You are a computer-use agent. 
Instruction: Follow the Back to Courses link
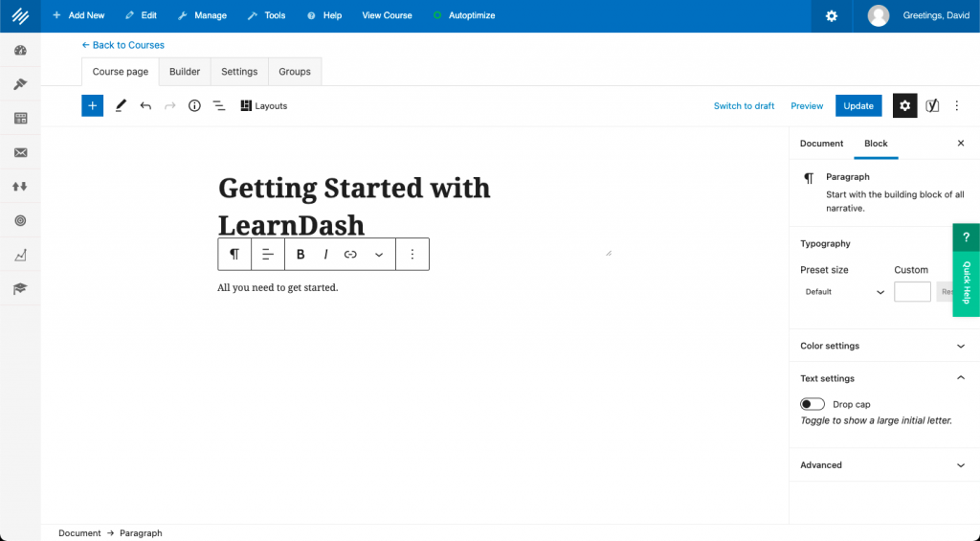click(123, 45)
